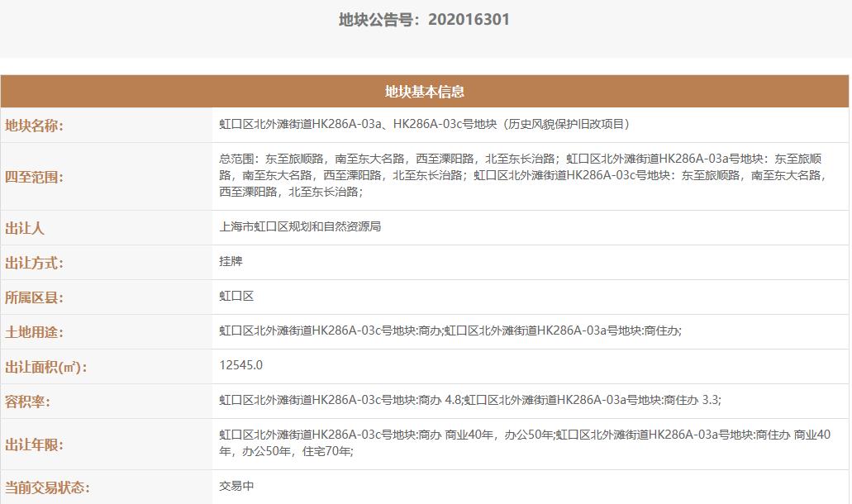Image resolution: width=852 pixels, height=504 pixels.
Task: Click the 虹口区 district value
Action: (236, 297)
